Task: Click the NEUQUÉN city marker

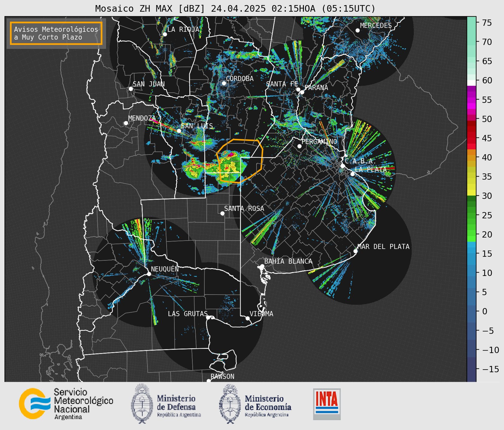Action: [x=149, y=274]
